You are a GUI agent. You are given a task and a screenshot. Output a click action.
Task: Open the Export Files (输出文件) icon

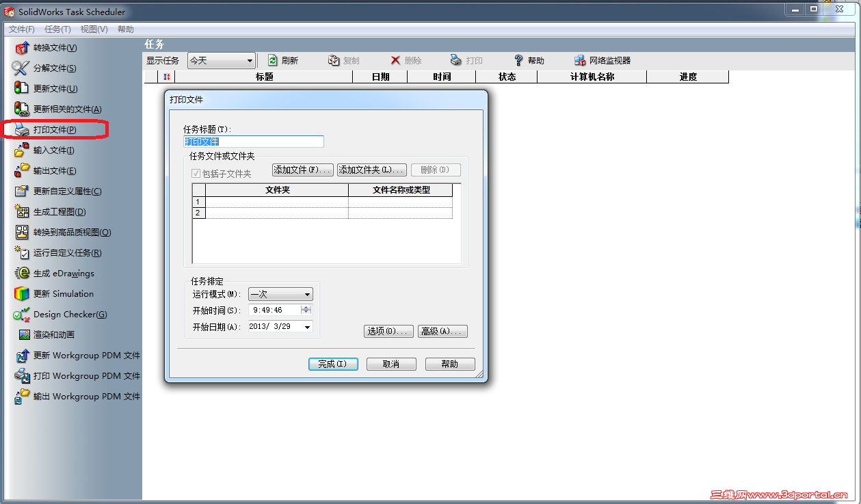click(x=22, y=170)
